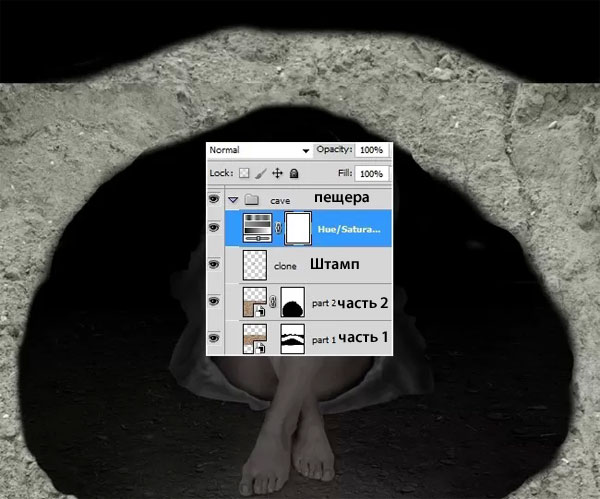Click the lock position move icon

pos(277,173)
